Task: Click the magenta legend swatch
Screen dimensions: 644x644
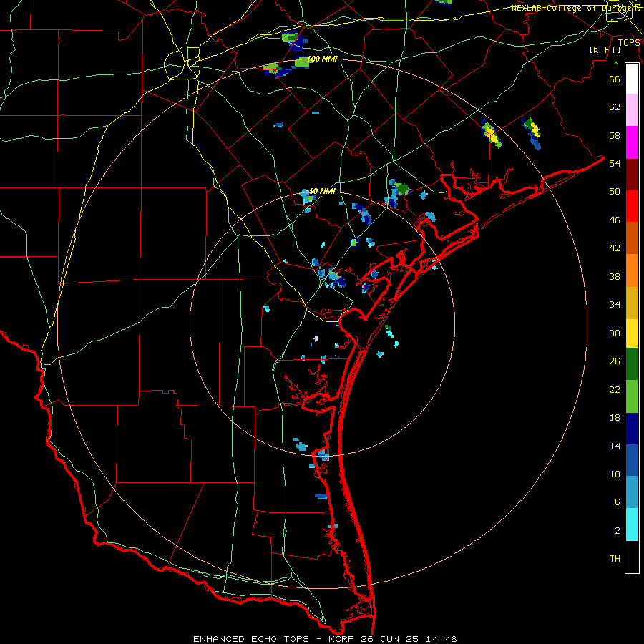Action: coord(632,142)
